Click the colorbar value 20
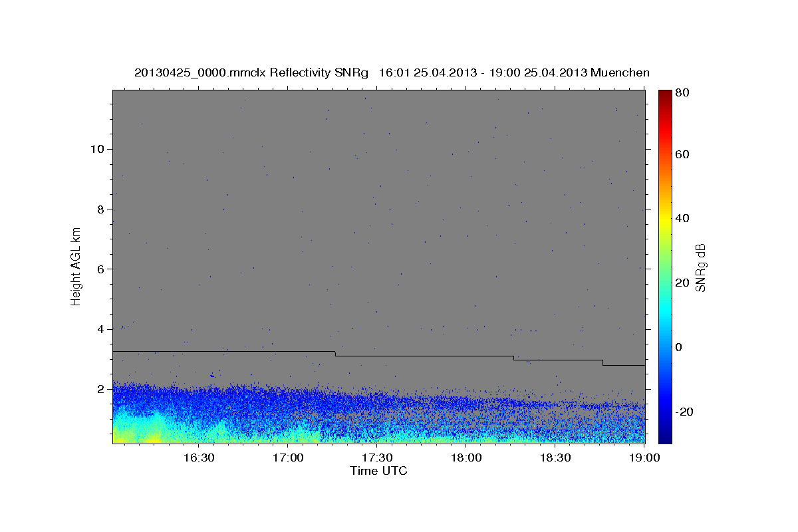Screen dimensions: 798x532 [x=683, y=283]
